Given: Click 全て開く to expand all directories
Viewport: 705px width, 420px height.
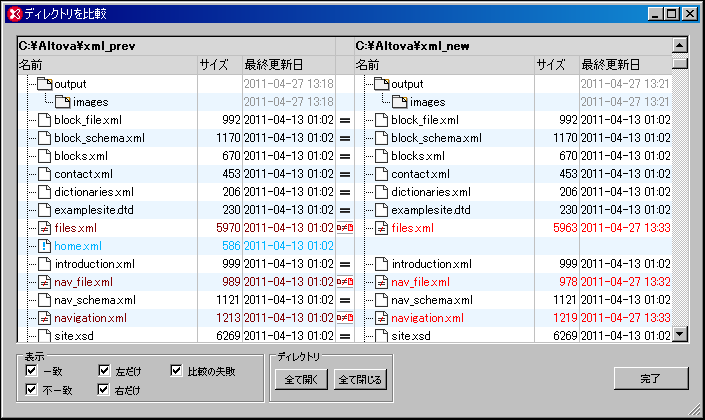Looking at the screenshot, I should coord(301,380).
